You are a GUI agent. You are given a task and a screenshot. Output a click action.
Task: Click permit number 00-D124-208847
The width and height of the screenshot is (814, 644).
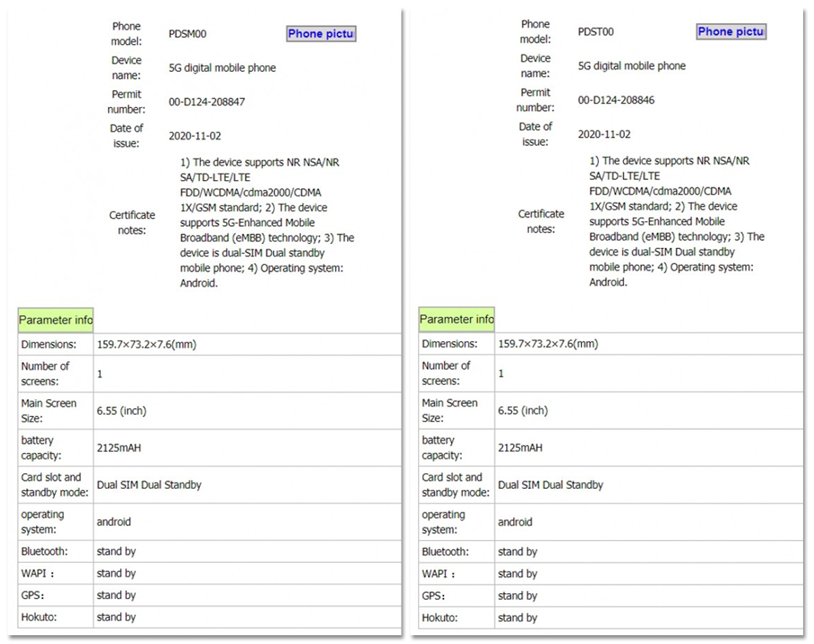coord(207,102)
